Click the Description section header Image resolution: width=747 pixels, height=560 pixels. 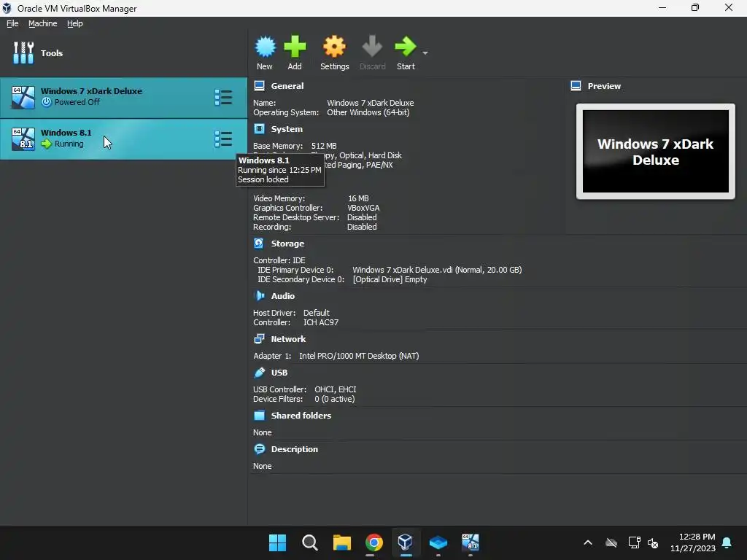[x=295, y=449]
